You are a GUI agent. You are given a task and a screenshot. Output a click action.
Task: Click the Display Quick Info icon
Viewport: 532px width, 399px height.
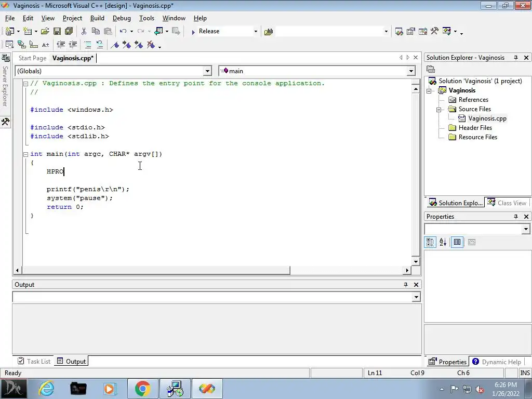[33, 45]
